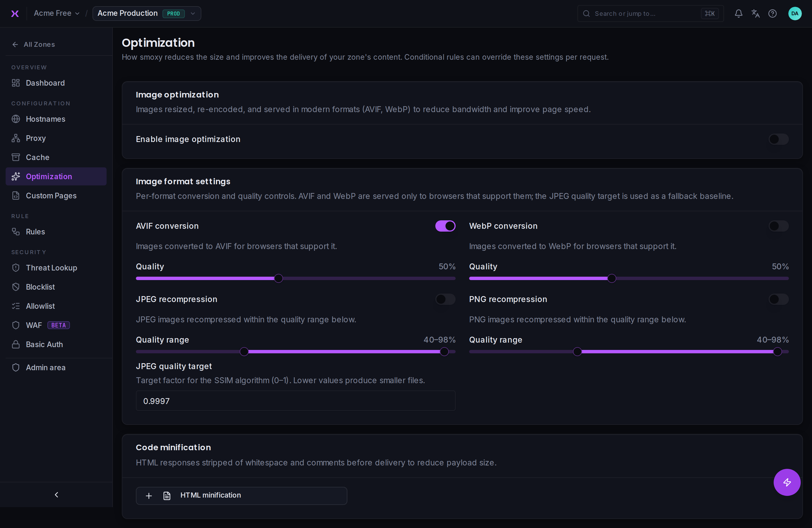Open the Proxy settings page
Viewport: 812px width, 528px height.
56,138
